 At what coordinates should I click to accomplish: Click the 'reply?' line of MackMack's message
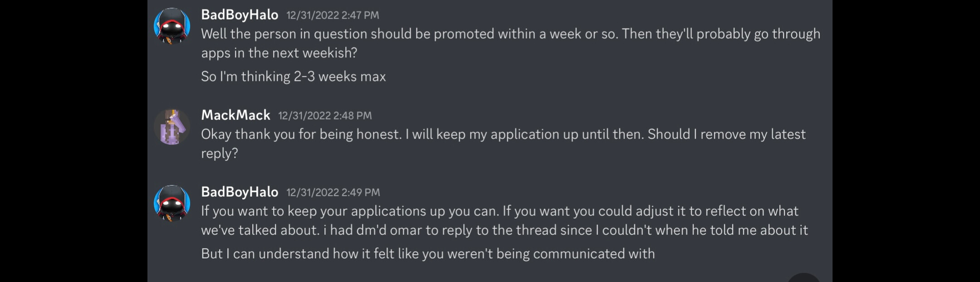tap(220, 153)
